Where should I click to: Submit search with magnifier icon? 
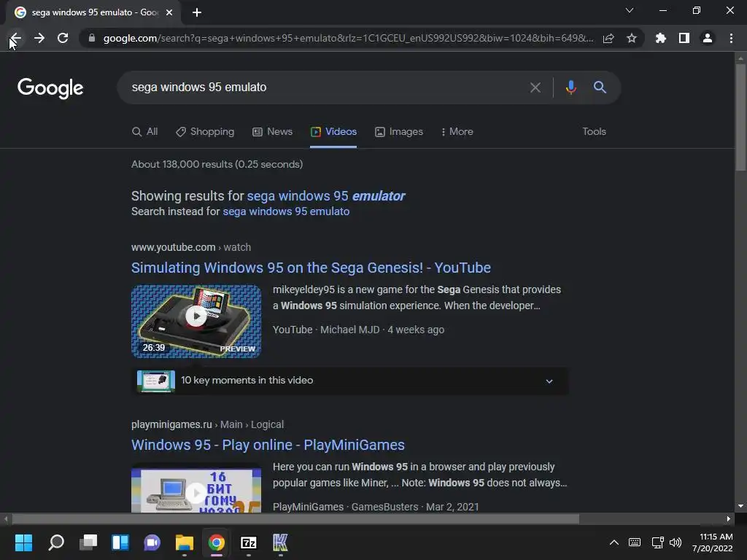600,87
